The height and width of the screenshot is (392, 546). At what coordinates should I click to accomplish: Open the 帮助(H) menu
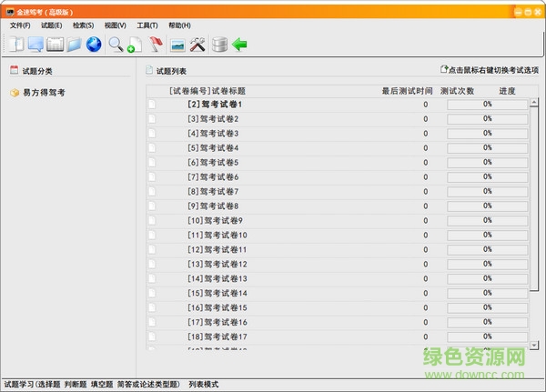(x=179, y=25)
